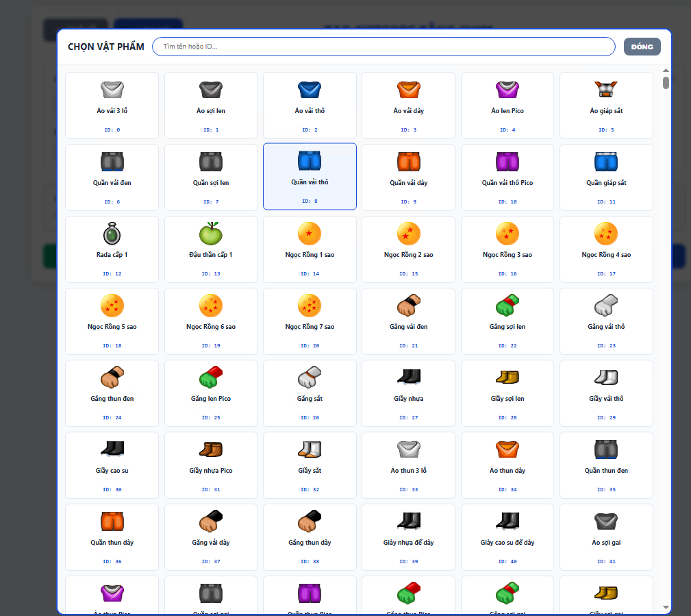Select the Ngọc Rồng 4 sao ball
This screenshot has height=616, width=691.
click(606, 234)
